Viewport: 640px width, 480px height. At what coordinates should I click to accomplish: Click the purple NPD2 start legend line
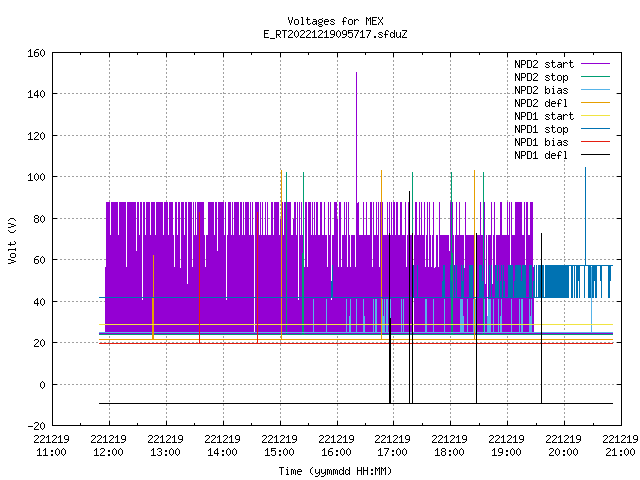click(x=595, y=64)
